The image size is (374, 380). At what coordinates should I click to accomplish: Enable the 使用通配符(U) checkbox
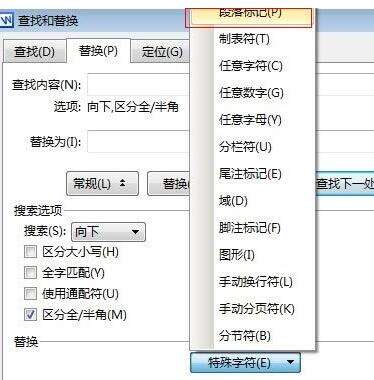point(30,294)
